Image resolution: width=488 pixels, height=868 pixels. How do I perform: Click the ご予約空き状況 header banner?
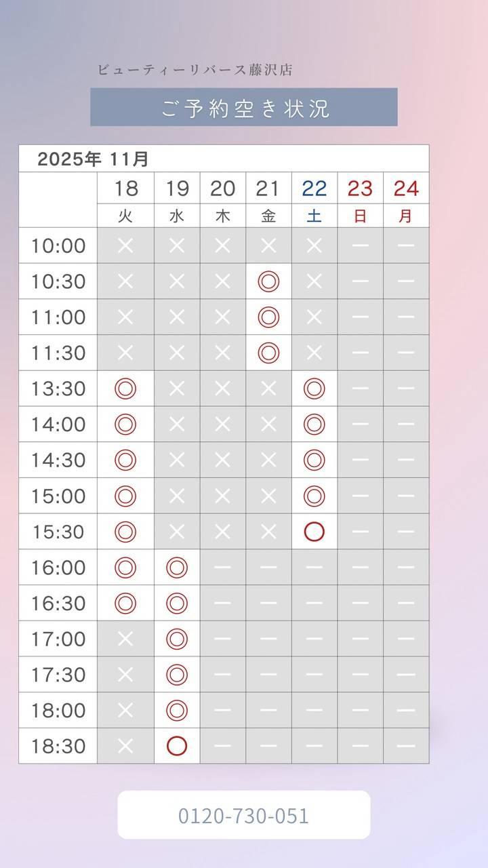244,107
